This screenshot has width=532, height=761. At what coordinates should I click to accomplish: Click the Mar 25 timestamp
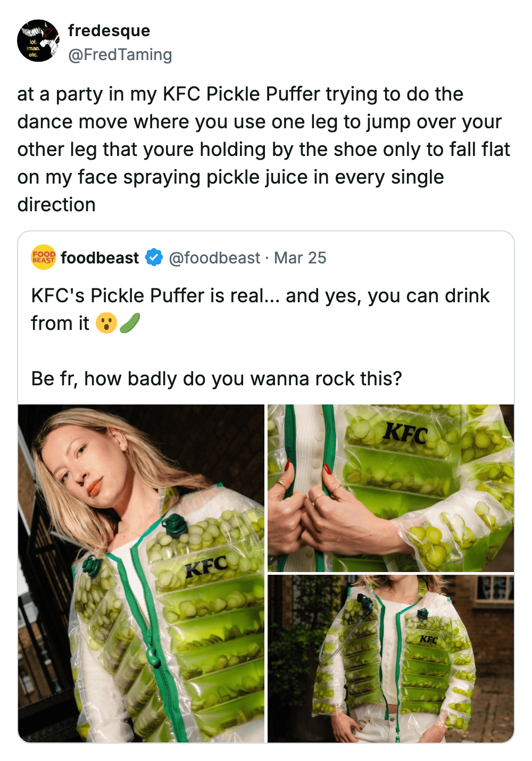300,258
